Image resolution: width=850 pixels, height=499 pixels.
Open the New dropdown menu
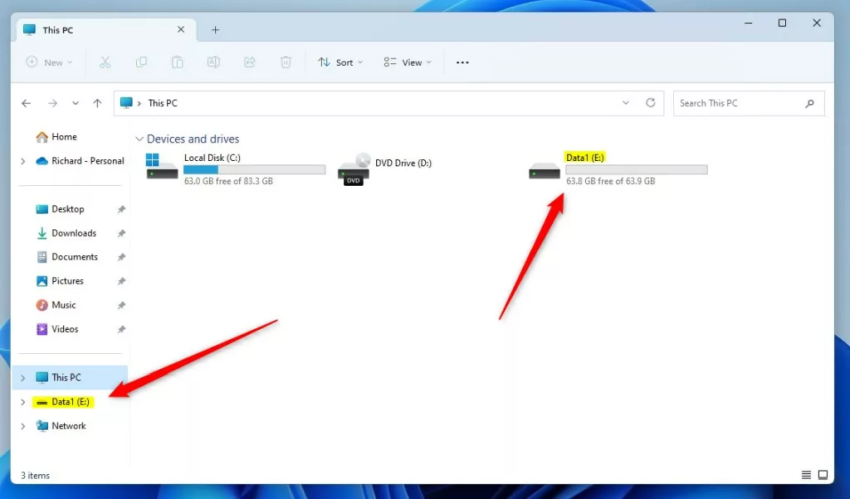point(49,62)
